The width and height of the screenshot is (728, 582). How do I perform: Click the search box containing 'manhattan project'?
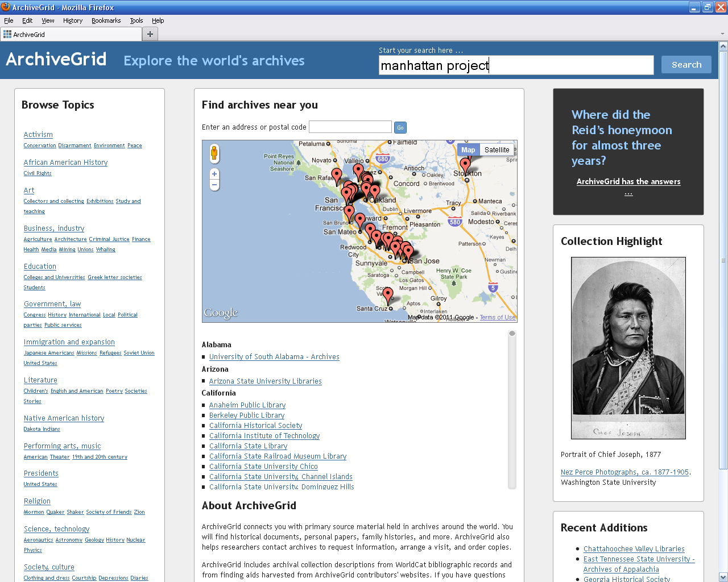coord(516,65)
